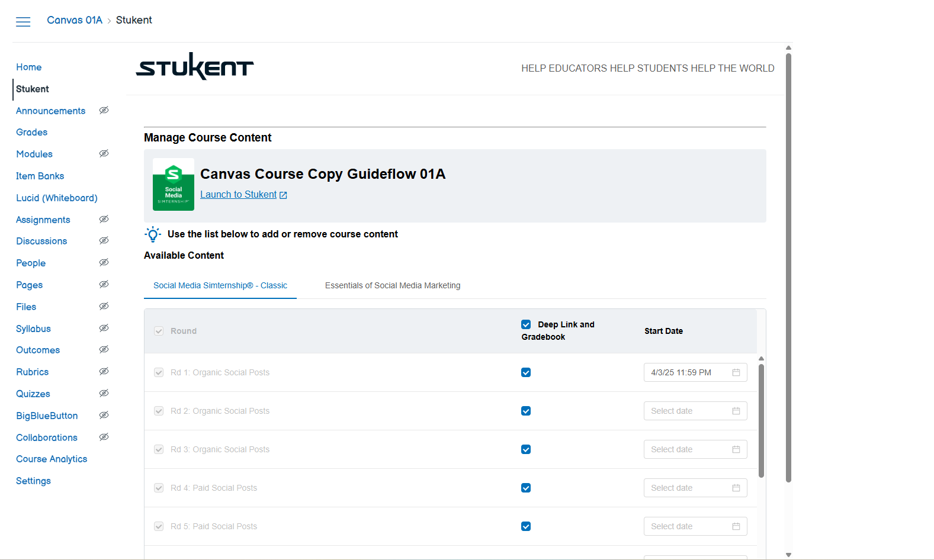
Task: Click hidden-eye icon next to Announcements
Action: tap(104, 111)
